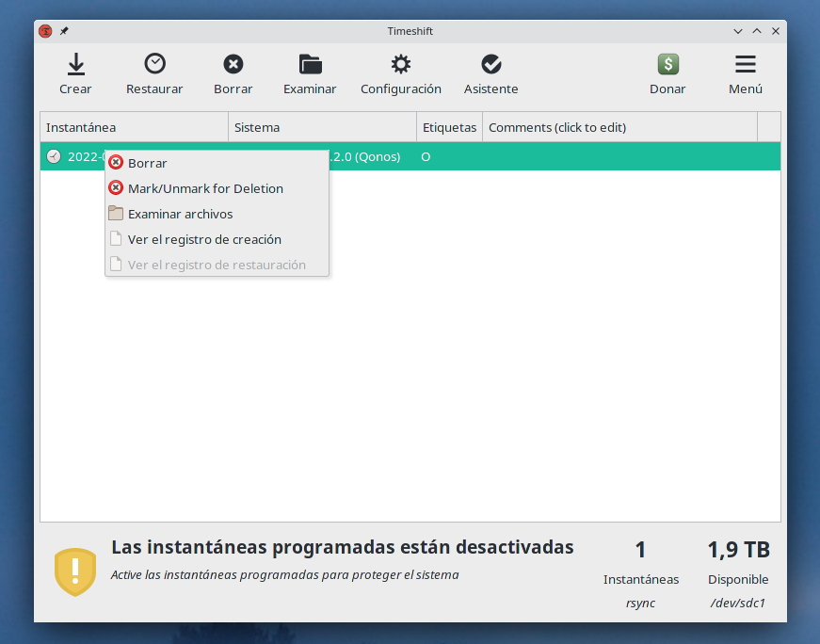Open Configuración gear in toolbar
Viewport: 820px width, 644px height.
click(401, 64)
